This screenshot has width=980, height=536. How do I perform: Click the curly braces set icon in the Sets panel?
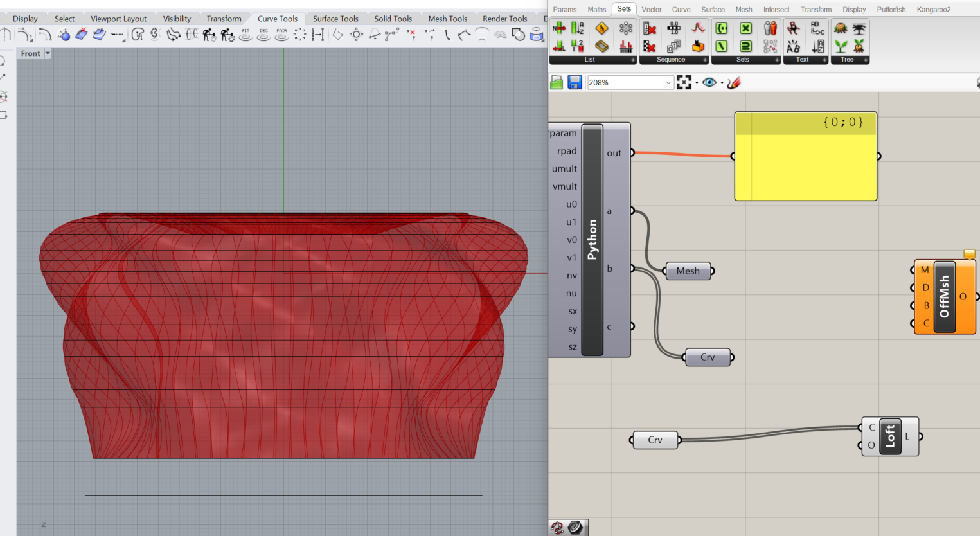point(722,28)
